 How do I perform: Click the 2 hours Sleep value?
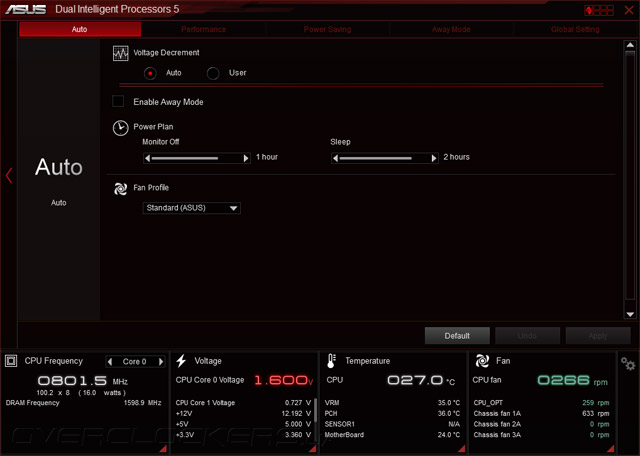(x=457, y=157)
